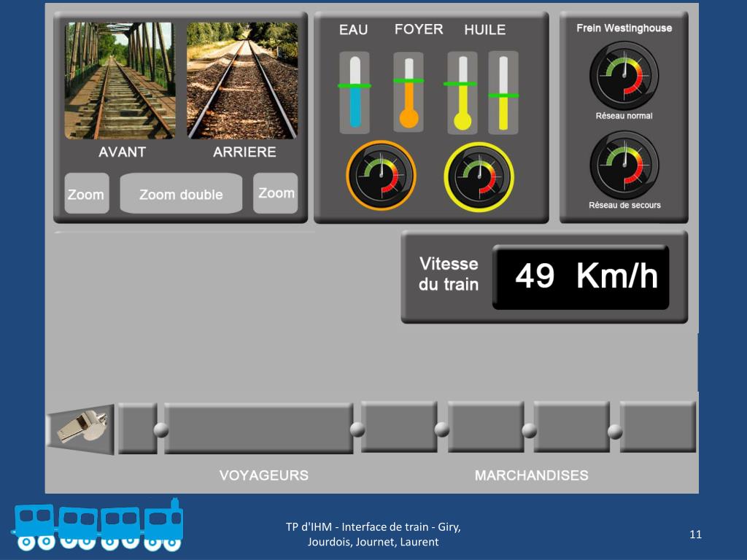Click the TP d'IHM footer text
The image size is (747, 560).
[x=373, y=534]
